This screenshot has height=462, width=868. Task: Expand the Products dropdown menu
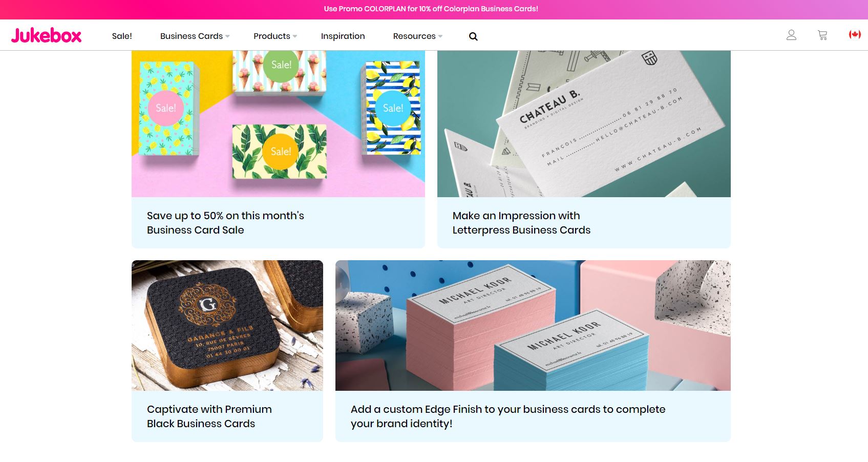pyautogui.click(x=275, y=36)
